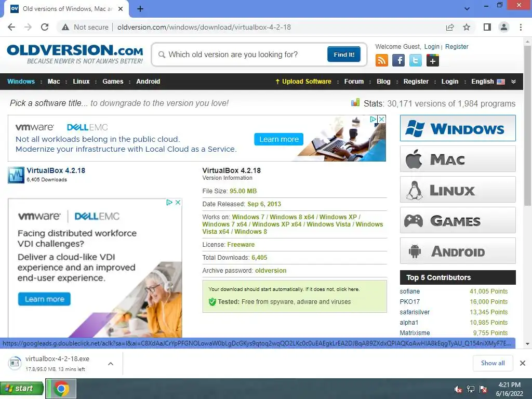Click Learn more on top banner ad

coord(279,139)
